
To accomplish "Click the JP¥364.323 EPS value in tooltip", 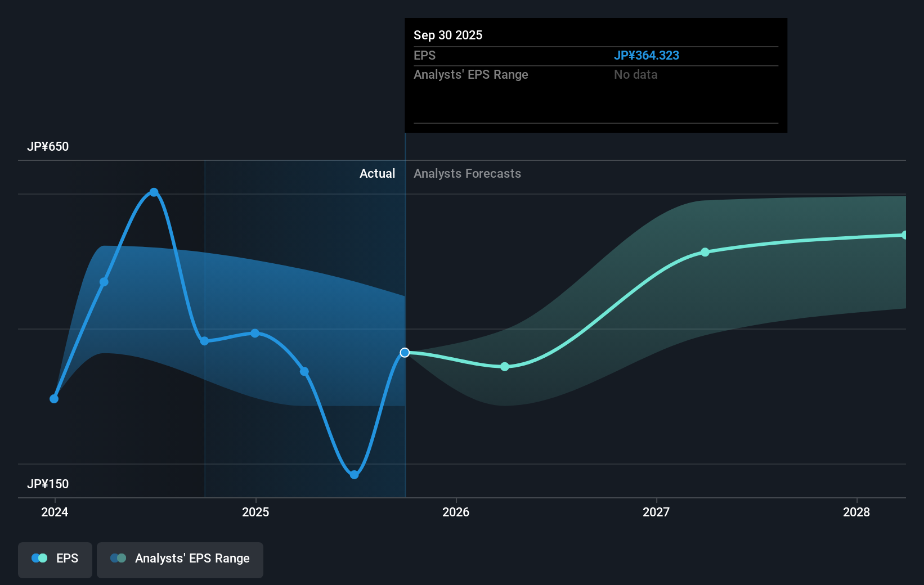I will pos(646,55).
